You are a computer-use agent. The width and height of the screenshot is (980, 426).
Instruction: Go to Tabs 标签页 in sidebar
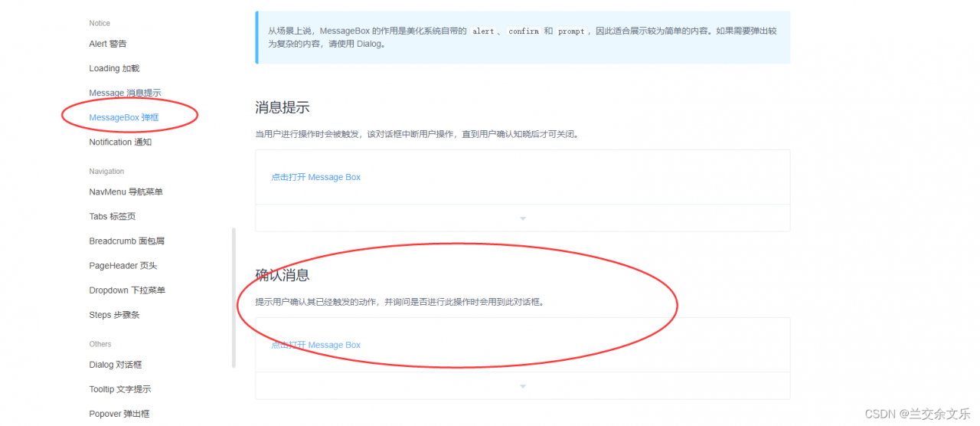[112, 216]
